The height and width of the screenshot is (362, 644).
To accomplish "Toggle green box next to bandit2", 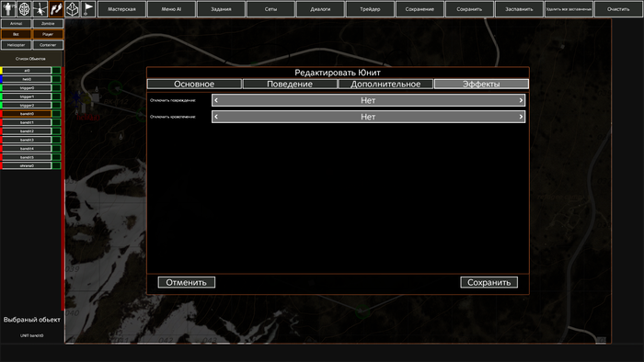I will pyautogui.click(x=56, y=131).
